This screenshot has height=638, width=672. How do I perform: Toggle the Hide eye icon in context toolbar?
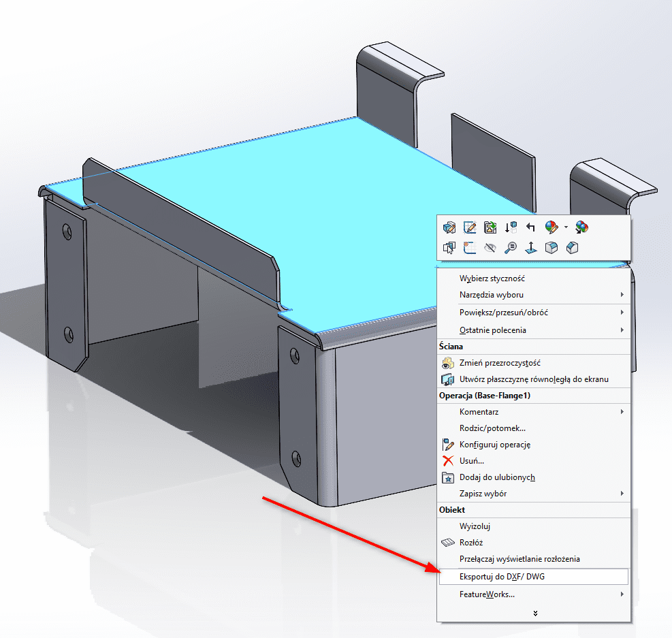tap(490, 248)
